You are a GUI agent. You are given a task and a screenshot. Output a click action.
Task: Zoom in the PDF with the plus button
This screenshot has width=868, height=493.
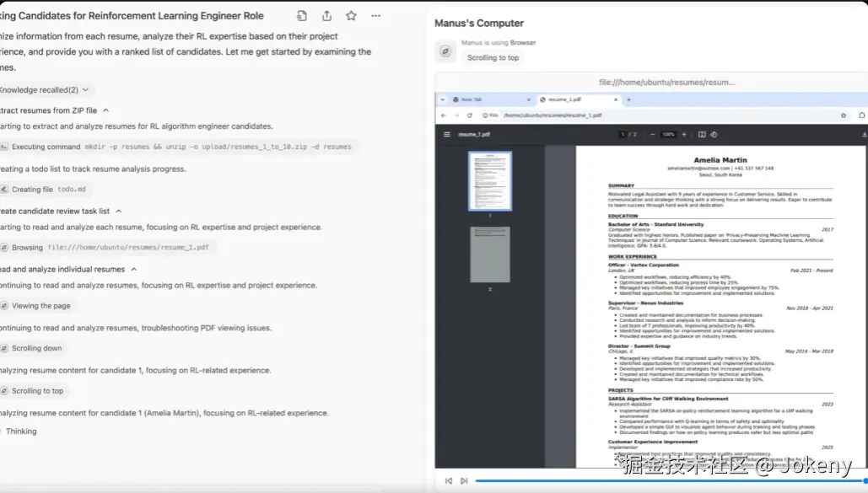coord(684,135)
